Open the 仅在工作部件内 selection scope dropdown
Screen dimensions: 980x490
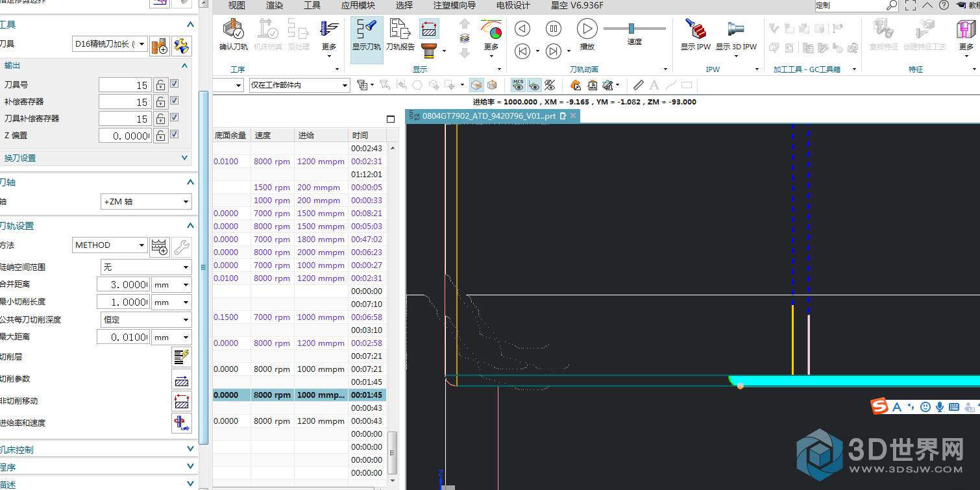pyautogui.click(x=299, y=85)
